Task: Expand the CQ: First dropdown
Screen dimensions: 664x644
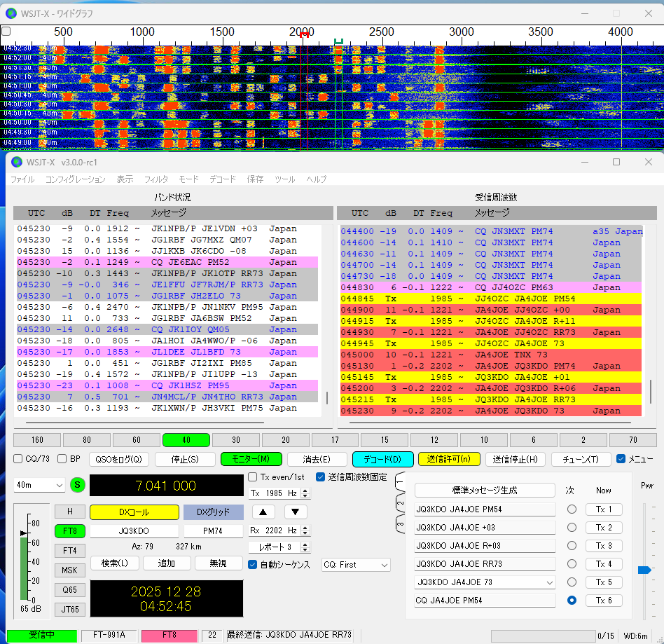Action: pyautogui.click(x=356, y=565)
